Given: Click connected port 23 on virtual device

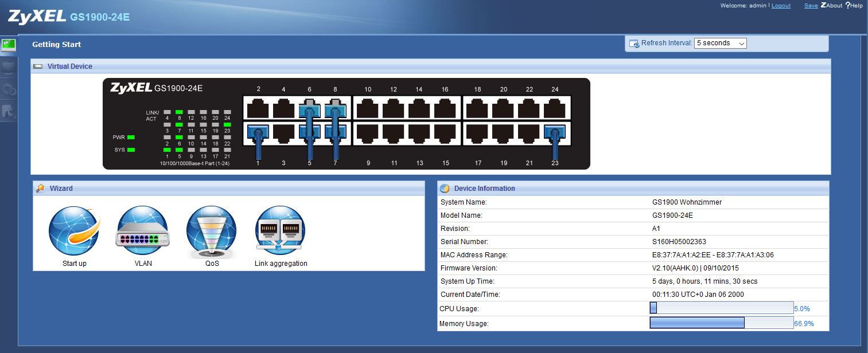Looking at the screenshot, I should [x=555, y=134].
